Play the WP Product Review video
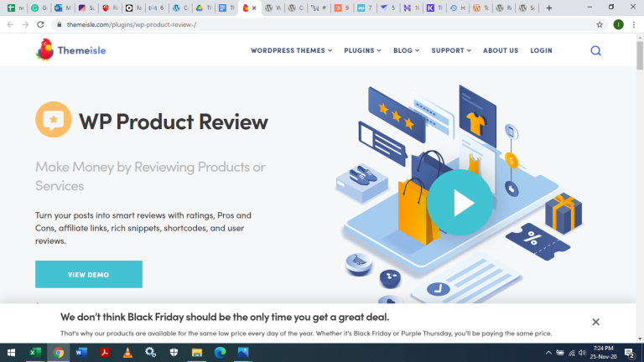The width and height of the screenshot is (644, 362). (x=460, y=202)
